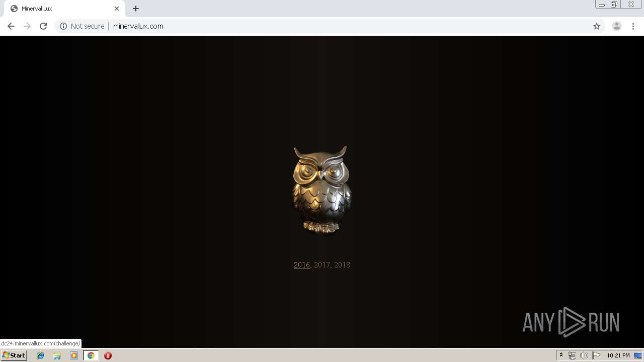View site info for Not secure
Screen dimensions: 644x362
coord(82,26)
